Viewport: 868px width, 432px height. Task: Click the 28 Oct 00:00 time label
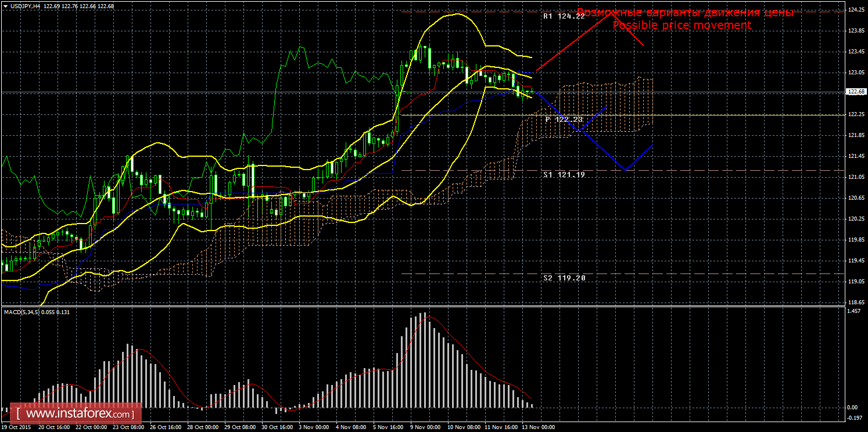pos(202,427)
